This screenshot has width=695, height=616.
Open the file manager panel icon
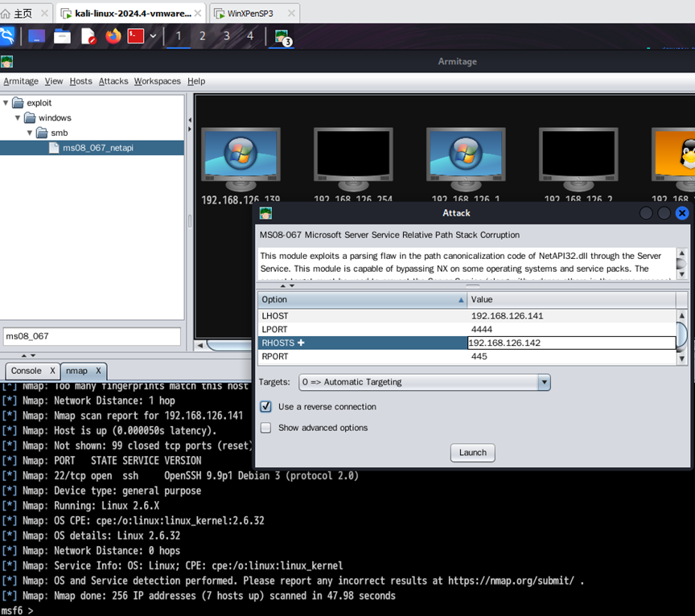[62, 36]
